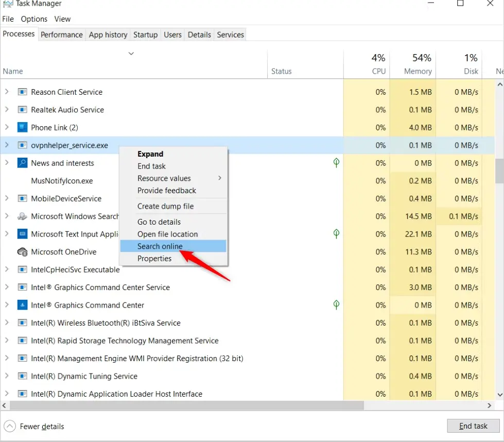Click the vertical scrollbar down arrow

[x=499, y=395]
